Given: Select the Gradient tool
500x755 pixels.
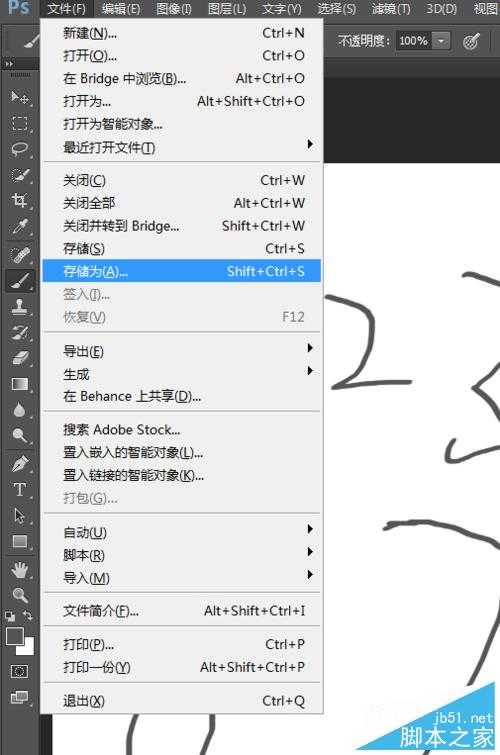Looking at the screenshot, I should [19, 384].
